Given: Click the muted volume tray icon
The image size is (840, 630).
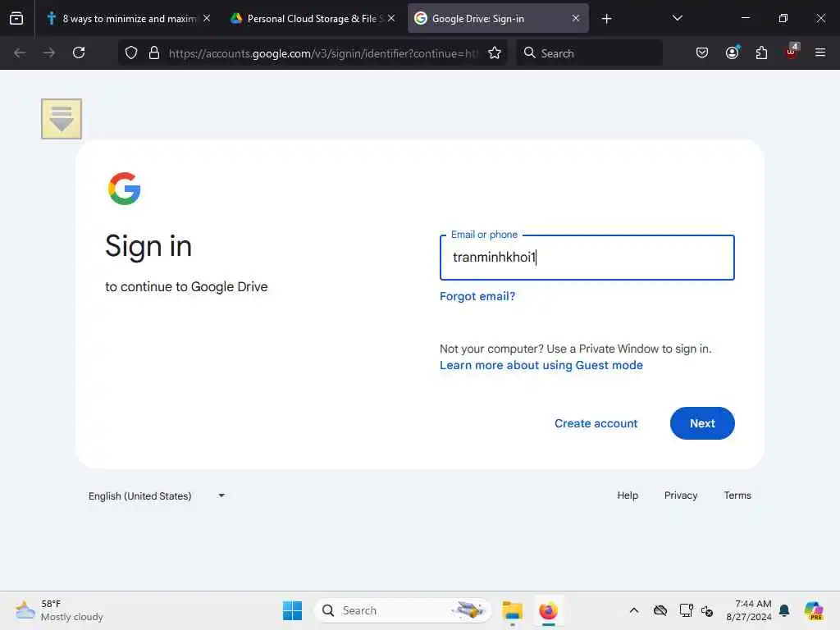Looking at the screenshot, I should (x=707, y=610).
